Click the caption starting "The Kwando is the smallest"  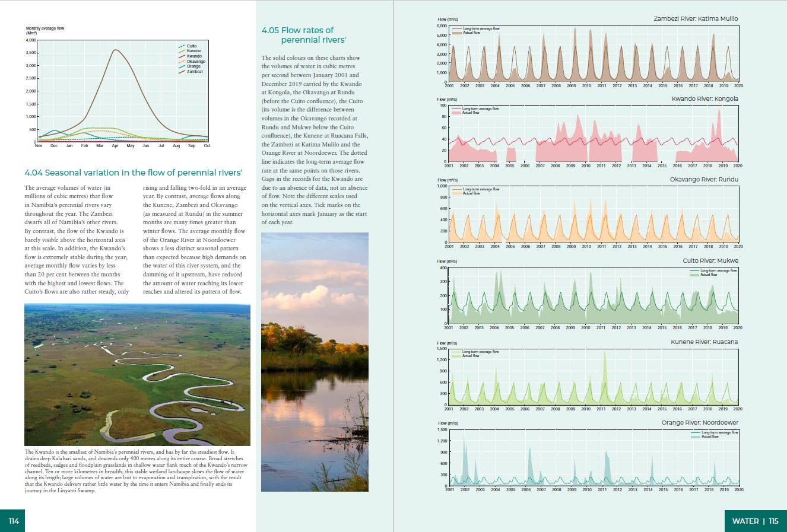pyautogui.click(x=136, y=472)
